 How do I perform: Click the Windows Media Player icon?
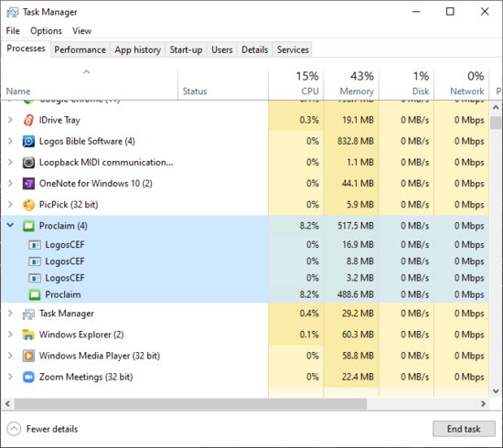(x=28, y=356)
